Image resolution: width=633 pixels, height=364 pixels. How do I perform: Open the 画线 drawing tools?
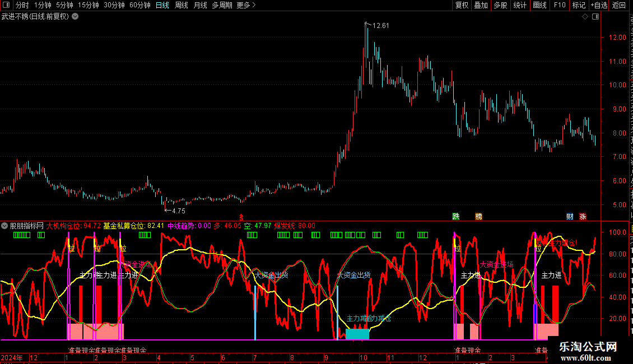click(539, 5)
